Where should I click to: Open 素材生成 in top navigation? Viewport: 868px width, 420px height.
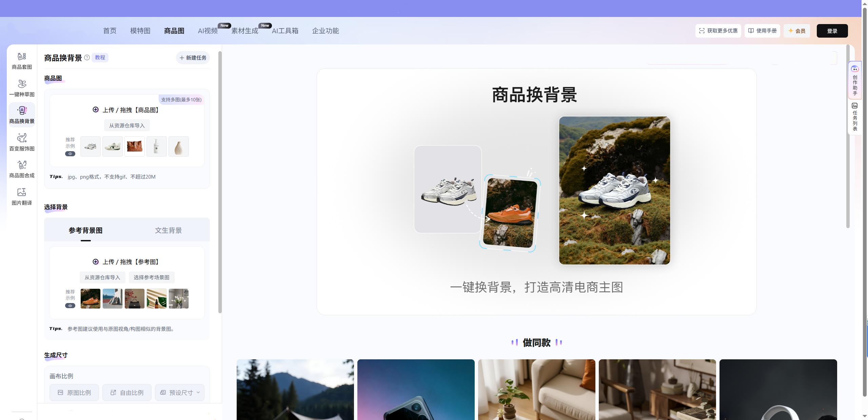[x=244, y=31]
